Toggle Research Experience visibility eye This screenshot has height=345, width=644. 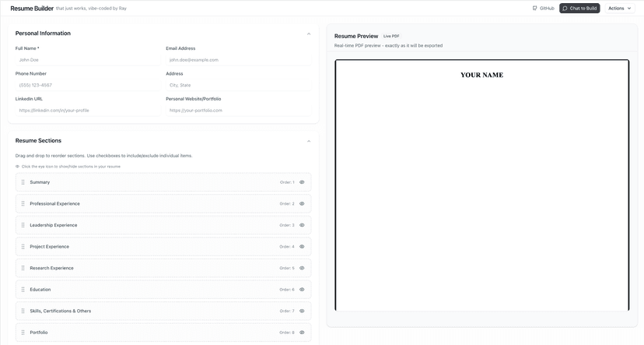(302, 268)
